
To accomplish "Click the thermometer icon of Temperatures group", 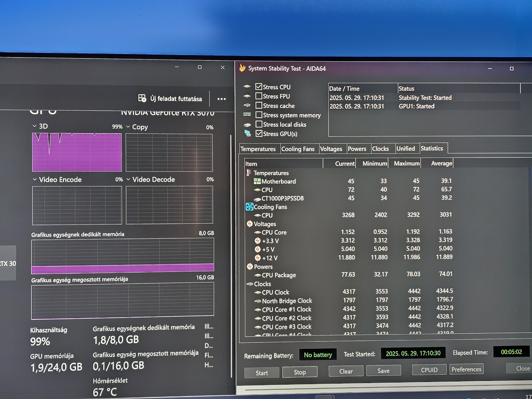I will (x=248, y=173).
